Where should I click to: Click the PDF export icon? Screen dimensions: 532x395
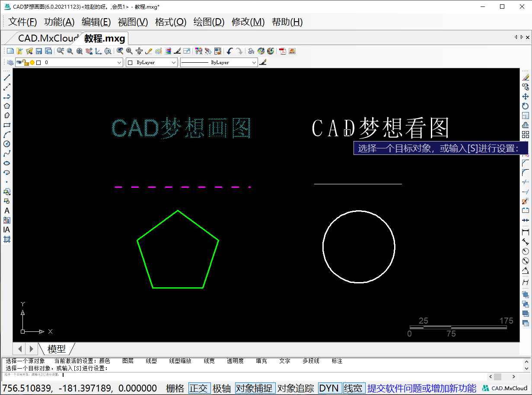[283, 51]
